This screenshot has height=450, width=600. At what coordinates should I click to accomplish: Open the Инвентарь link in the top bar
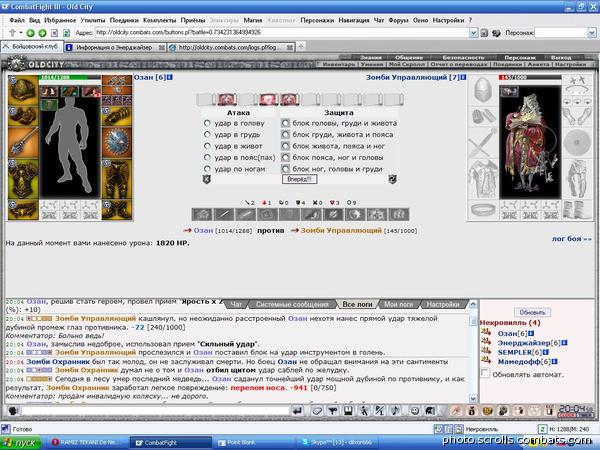coord(339,65)
